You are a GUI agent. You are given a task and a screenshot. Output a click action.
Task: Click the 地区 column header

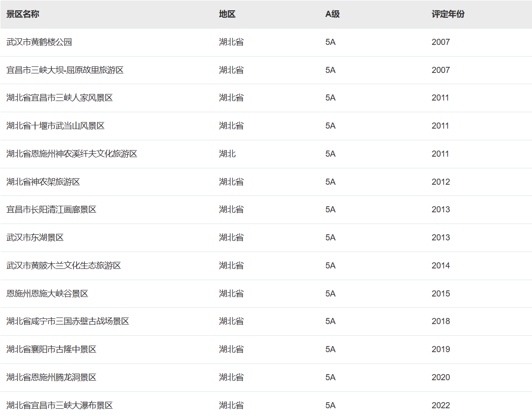coord(227,14)
